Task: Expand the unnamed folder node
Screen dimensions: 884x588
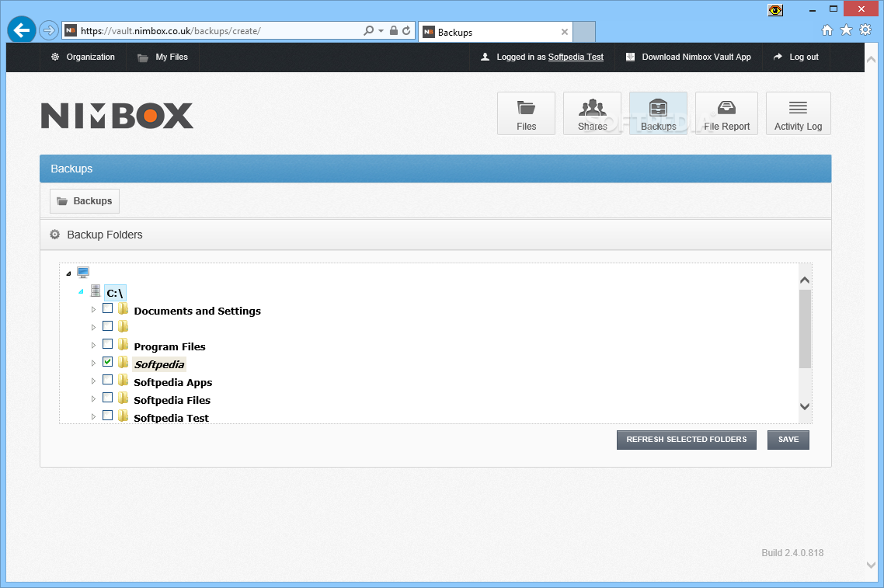Action: tap(93, 327)
